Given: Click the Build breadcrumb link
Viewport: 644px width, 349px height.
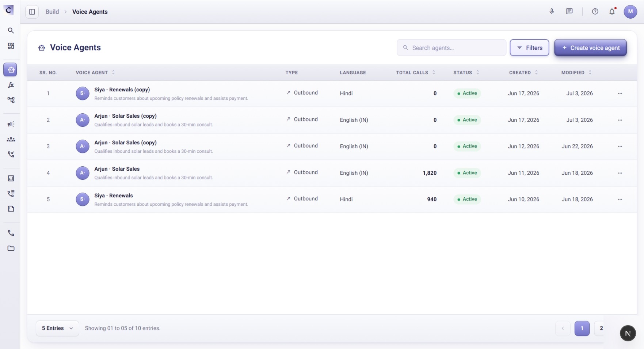Looking at the screenshot, I should [52, 12].
